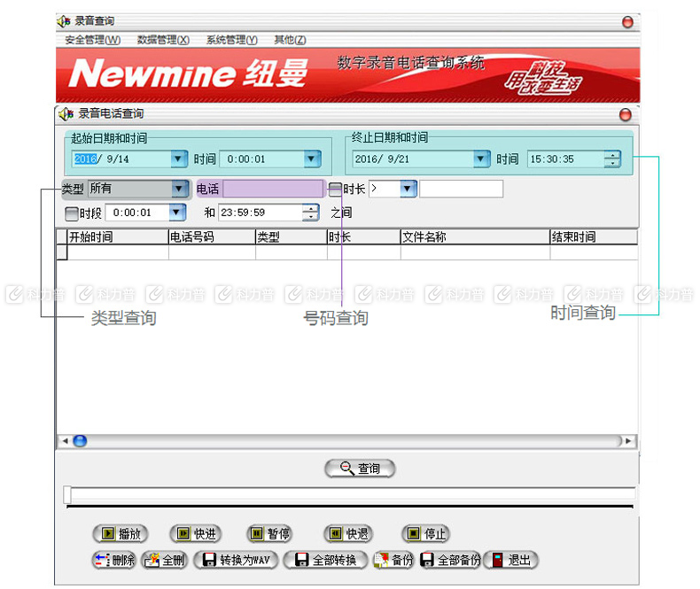This screenshot has width=700, height=589.
Task: Open the 安全管理(W) menu
Action: [92, 40]
